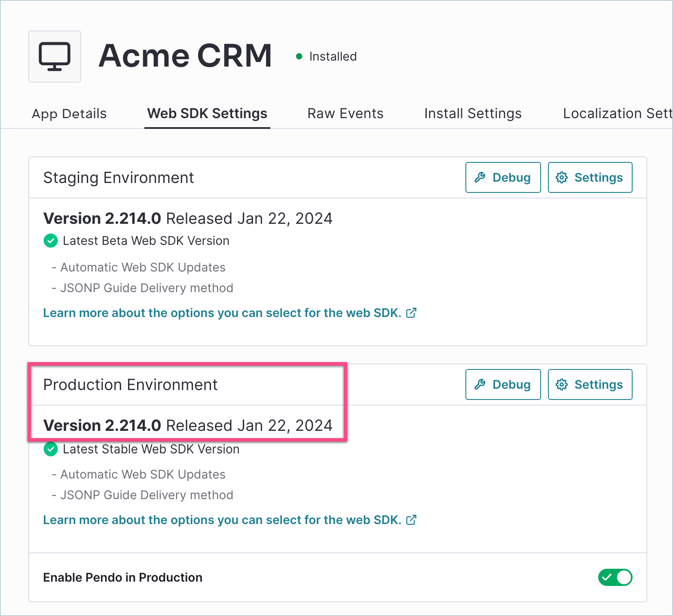Viewport: 673px width, 616px height.
Task: Click Debug for the Staging Environment
Action: 503,177
